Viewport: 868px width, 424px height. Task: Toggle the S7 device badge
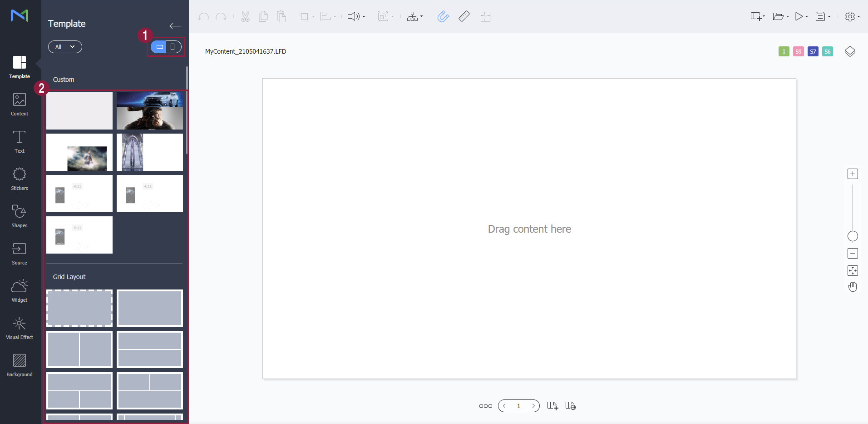pos(813,51)
